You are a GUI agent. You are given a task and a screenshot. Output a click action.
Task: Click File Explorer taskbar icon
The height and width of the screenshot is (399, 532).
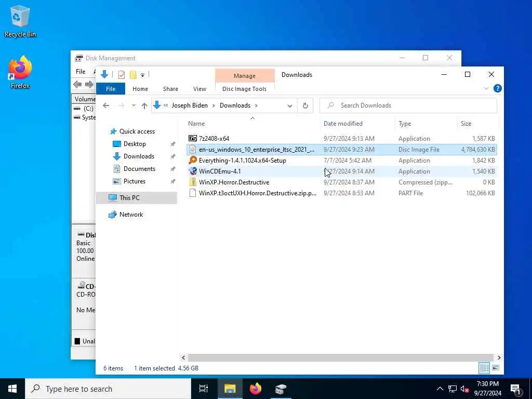click(230, 389)
